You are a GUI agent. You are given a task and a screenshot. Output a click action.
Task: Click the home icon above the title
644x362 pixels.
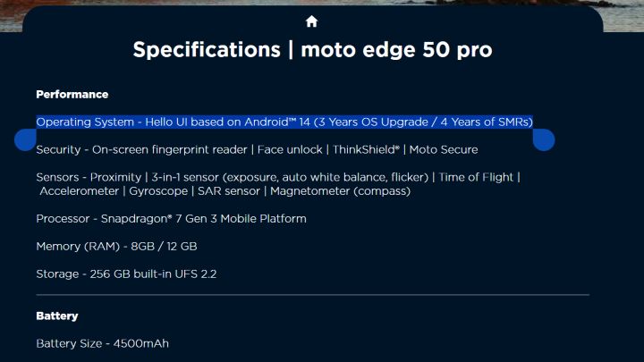point(311,21)
